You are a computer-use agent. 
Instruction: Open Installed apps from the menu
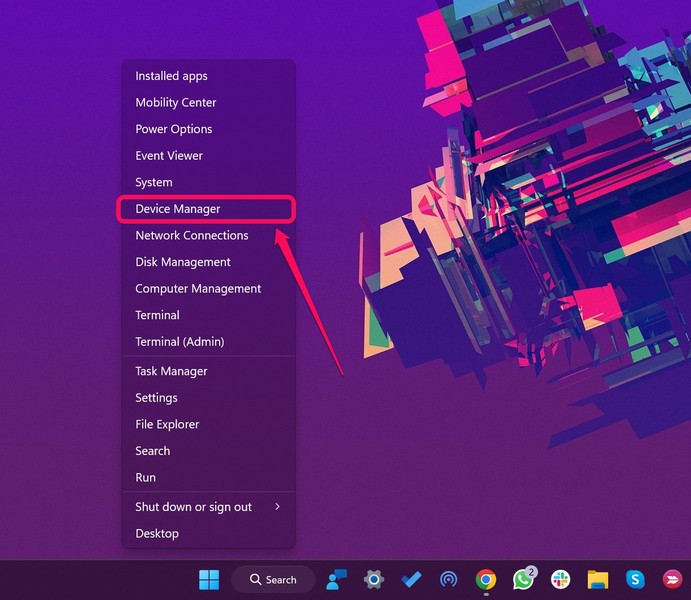coord(172,76)
